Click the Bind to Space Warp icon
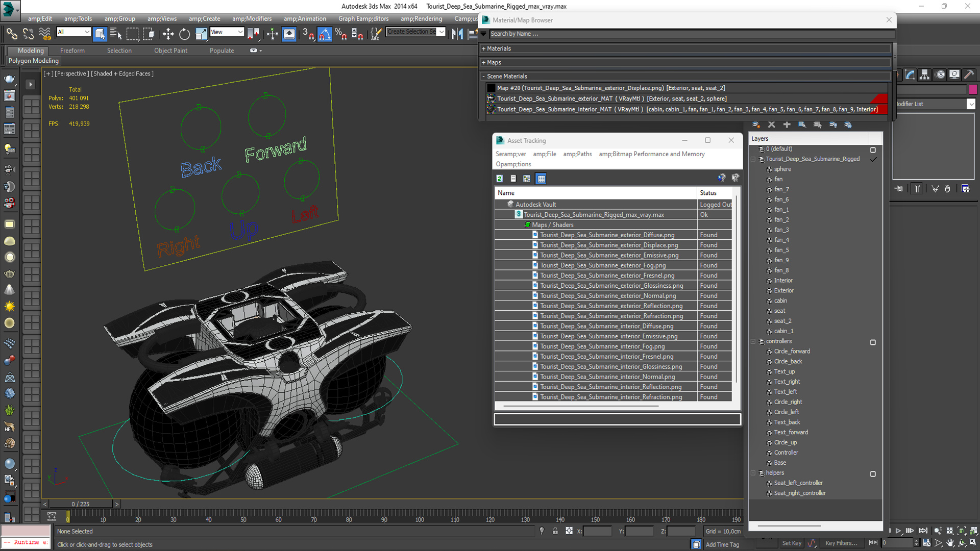The width and height of the screenshot is (980, 551). (x=45, y=34)
